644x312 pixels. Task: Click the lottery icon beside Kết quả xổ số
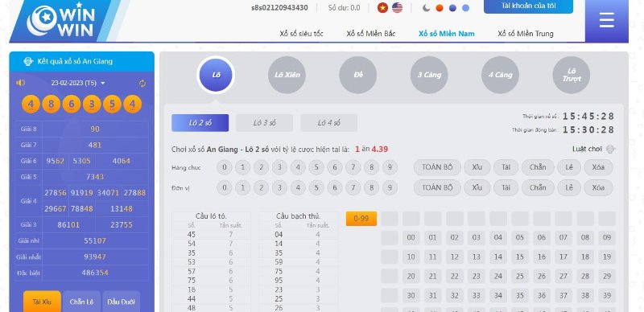tap(28, 62)
